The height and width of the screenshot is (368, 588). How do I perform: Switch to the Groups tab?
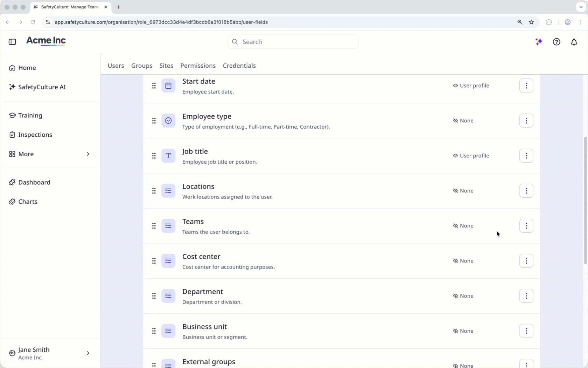[142, 66]
